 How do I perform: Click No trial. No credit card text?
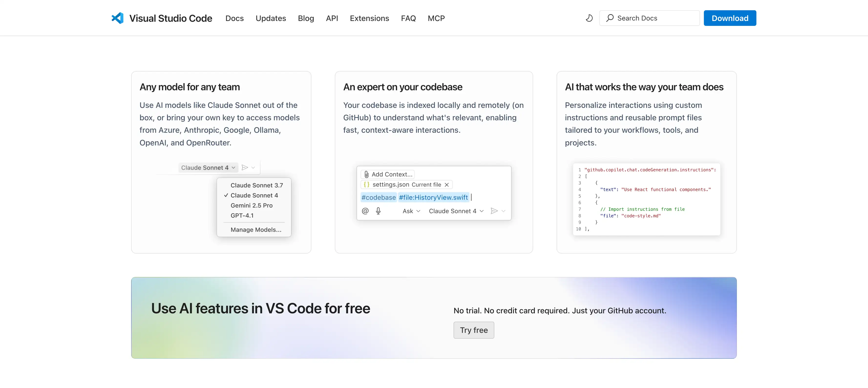point(560,311)
